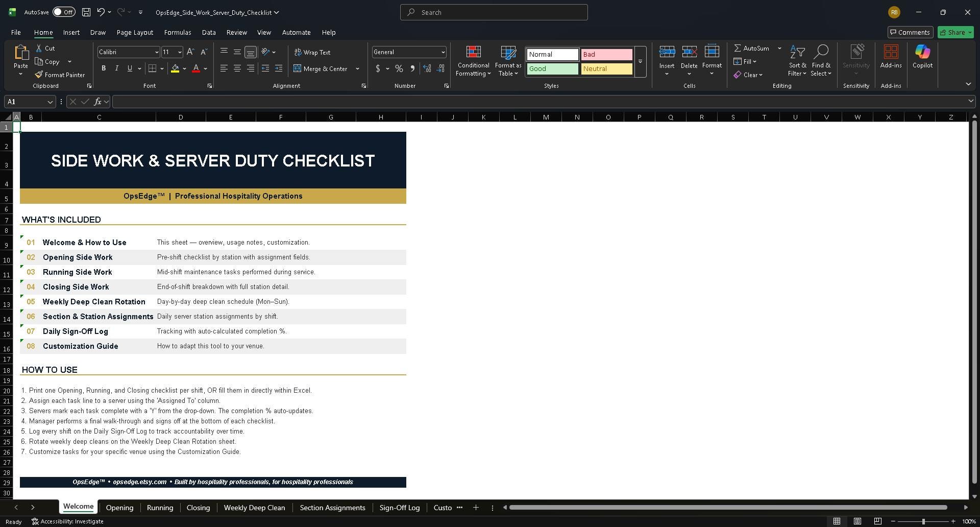Open Conditional Formatting
This screenshot has width=980, height=527.
tap(473, 60)
